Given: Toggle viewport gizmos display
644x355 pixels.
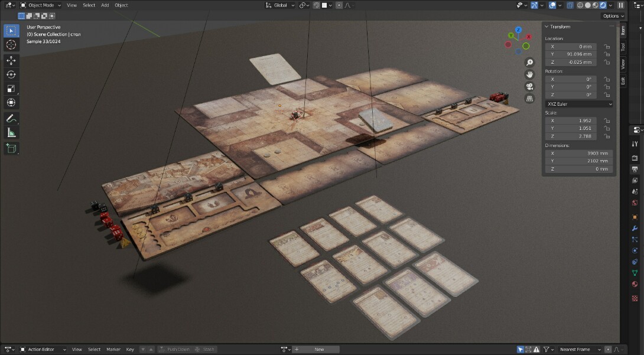Looking at the screenshot, I should pyautogui.click(x=534, y=5).
